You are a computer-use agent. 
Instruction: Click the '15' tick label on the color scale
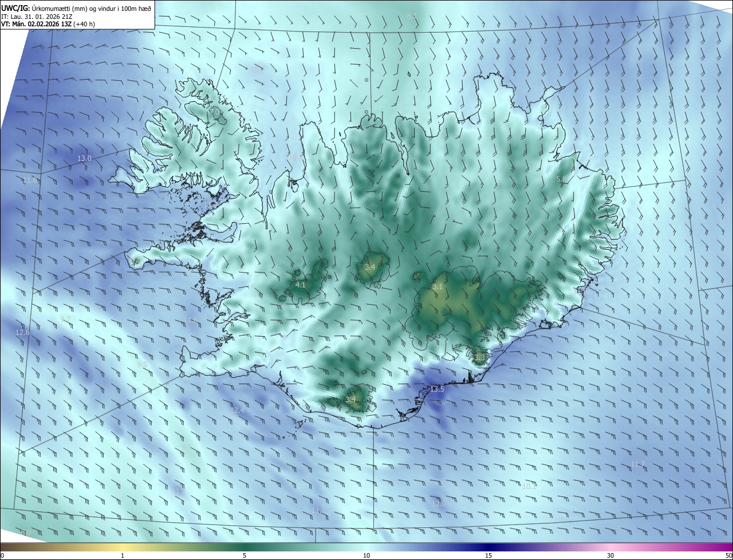coord(488,556)
